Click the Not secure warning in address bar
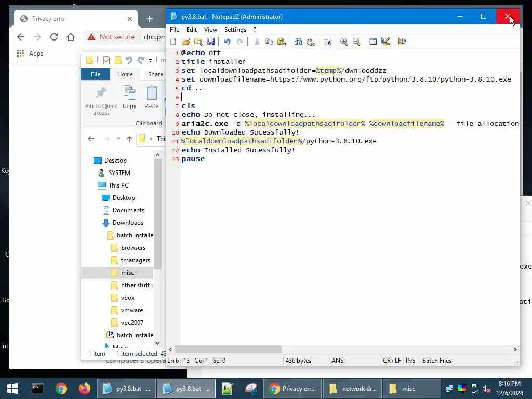Viewport: 532px width, 399px height. coord(111,37)
